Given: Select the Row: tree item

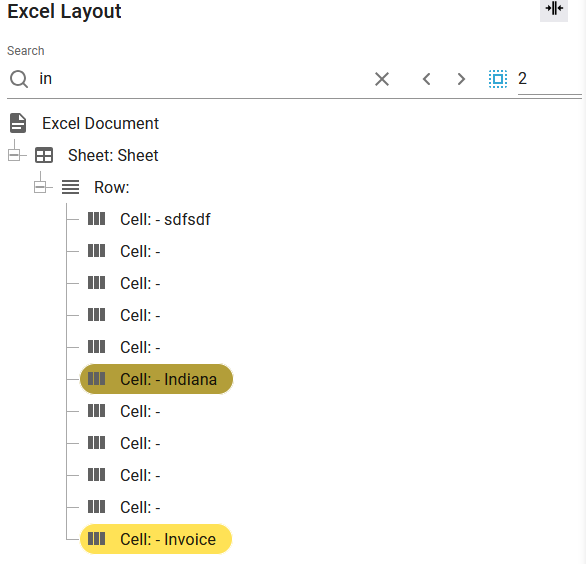Looking at the screenshot, I should pyautogui.click(x=112, y=187).
